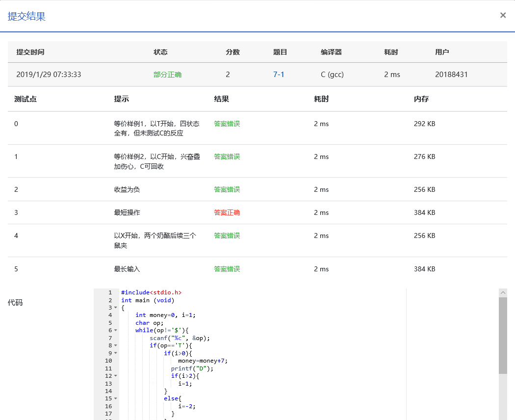Click the scanf code line
This screenshot has height=420, width=515.
pyautogui.click(x=180, y=338)
